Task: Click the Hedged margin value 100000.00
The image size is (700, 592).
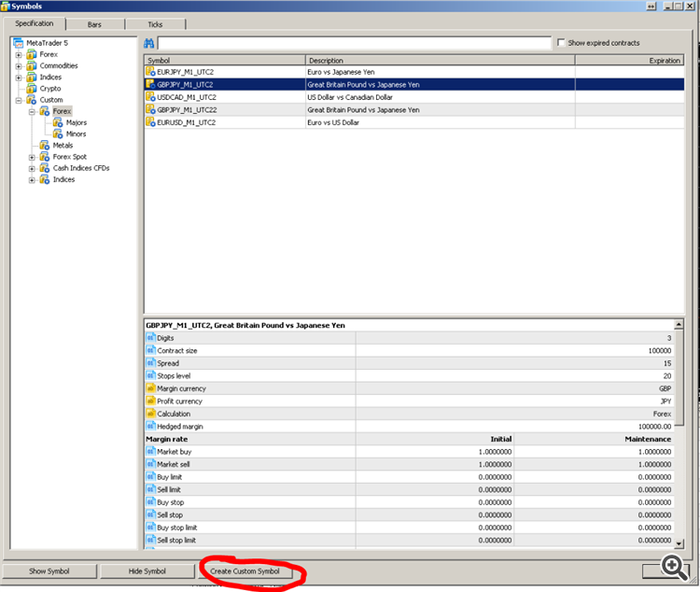Action: (x=655, y=427)
